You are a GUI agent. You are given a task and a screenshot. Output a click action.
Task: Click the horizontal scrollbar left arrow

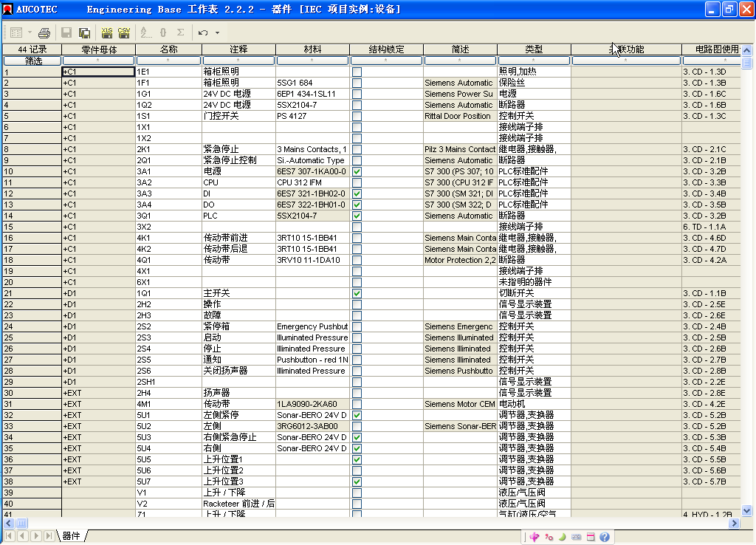(x=9, y=524)
